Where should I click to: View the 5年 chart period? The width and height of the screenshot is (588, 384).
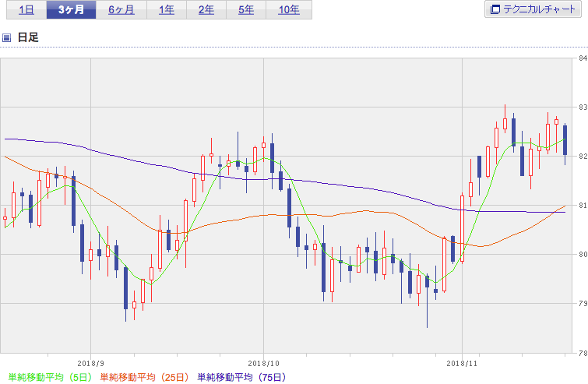pos(246,9)
